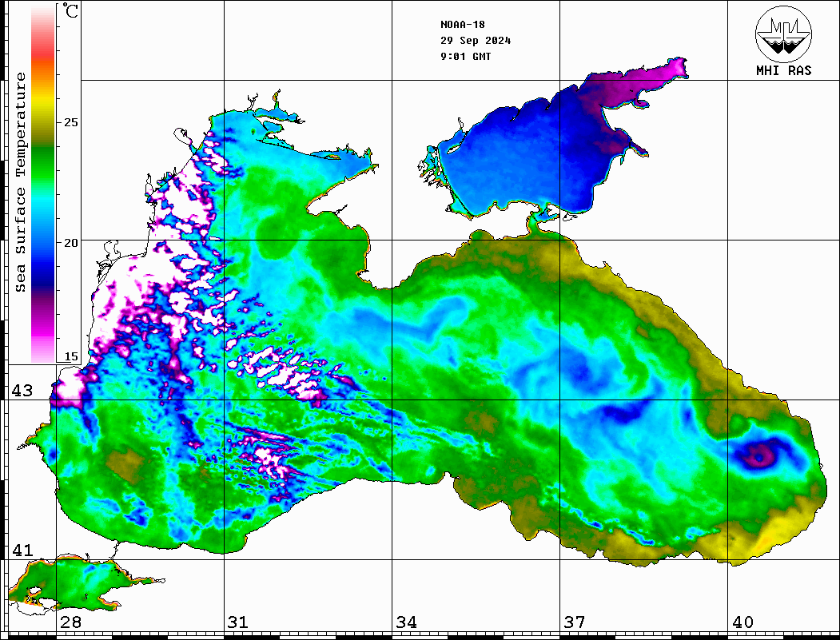This screenshot has width=840, height=640.
Task: Click the "MHI RAS" caption text
Action: (x=783, y=70)
